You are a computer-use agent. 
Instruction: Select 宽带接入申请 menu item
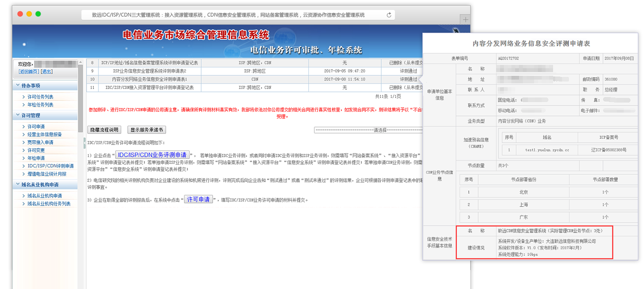tap(40, 142)
